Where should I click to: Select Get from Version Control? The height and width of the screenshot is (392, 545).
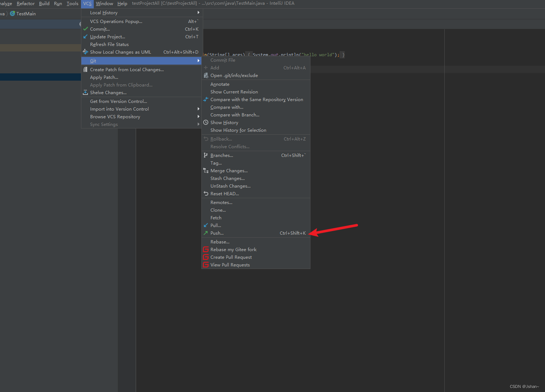pyautogui.click(x=142, y=101)
